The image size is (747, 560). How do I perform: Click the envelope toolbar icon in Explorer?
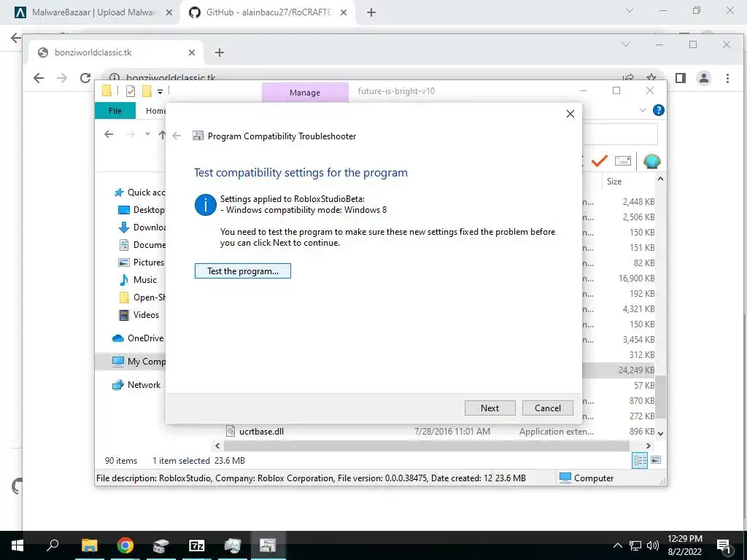(x=623, y=161)
